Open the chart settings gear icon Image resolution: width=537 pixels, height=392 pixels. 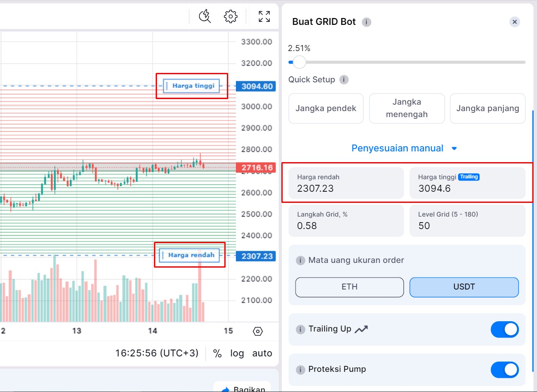click(x=230, y=17)
